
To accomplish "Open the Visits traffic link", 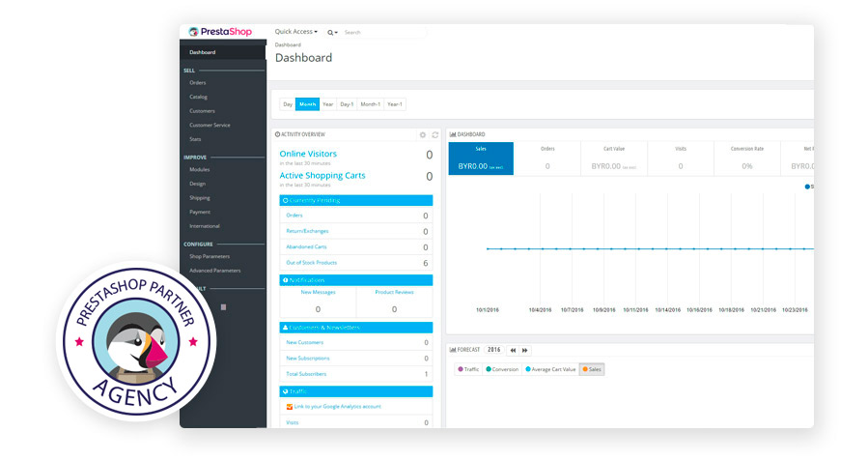I will [293, 422].
